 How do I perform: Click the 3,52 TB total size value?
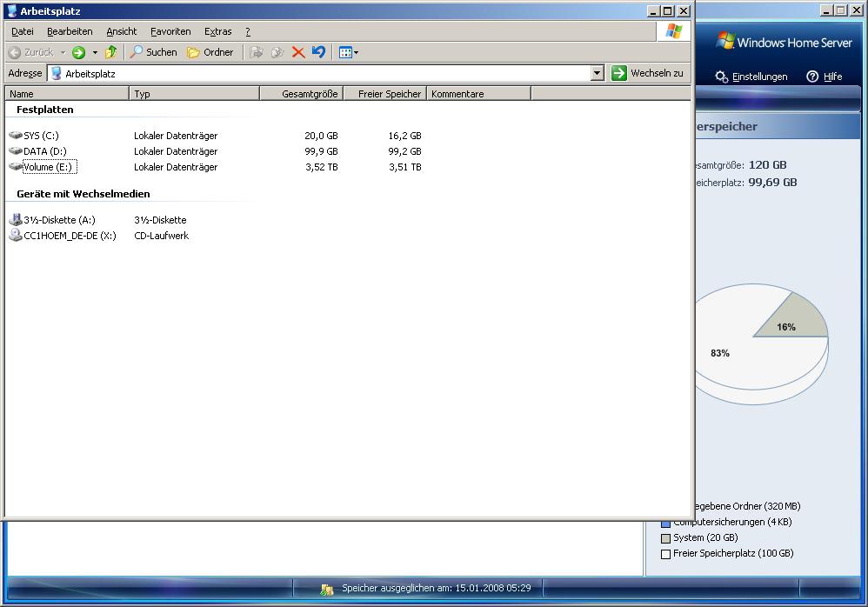click(322, 167)
